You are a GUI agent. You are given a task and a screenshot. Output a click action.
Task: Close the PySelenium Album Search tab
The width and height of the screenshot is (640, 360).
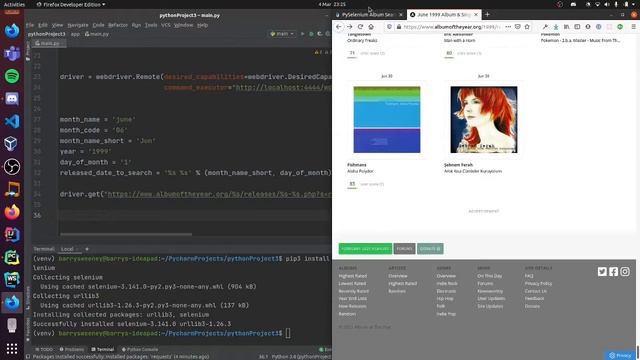[x=401, y=14]
